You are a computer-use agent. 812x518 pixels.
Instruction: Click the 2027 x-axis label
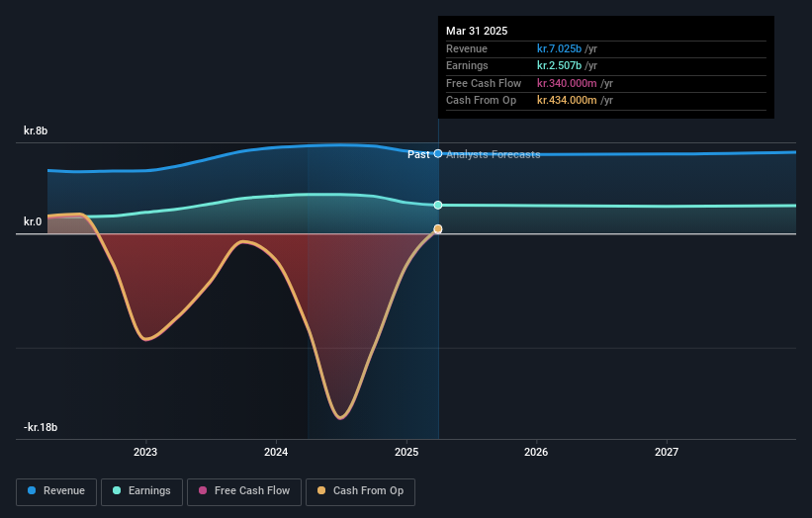point(667,452)
